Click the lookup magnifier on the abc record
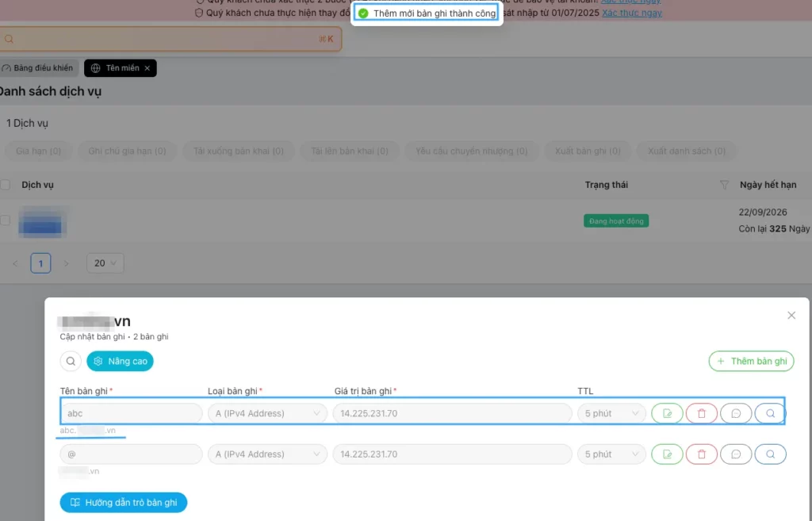812x521 pixels. click(x=770, y=413)
